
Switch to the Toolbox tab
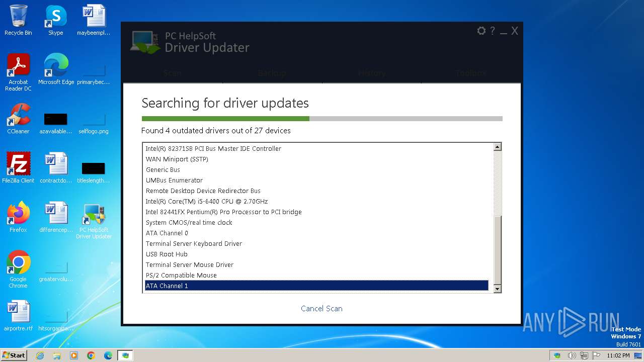tap(471, 73)
